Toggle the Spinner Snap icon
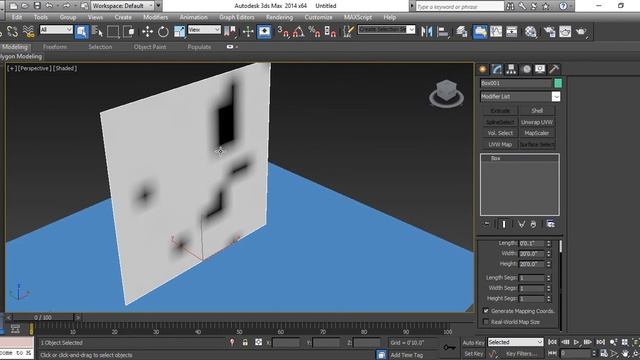The width and height of the screenshot is (640, 360). pos(330,32)
